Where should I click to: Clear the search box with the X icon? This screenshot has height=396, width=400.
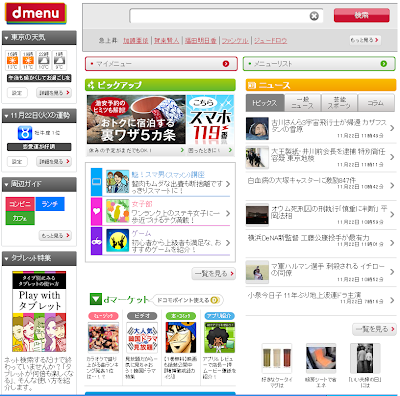click(x=314, y=16)
